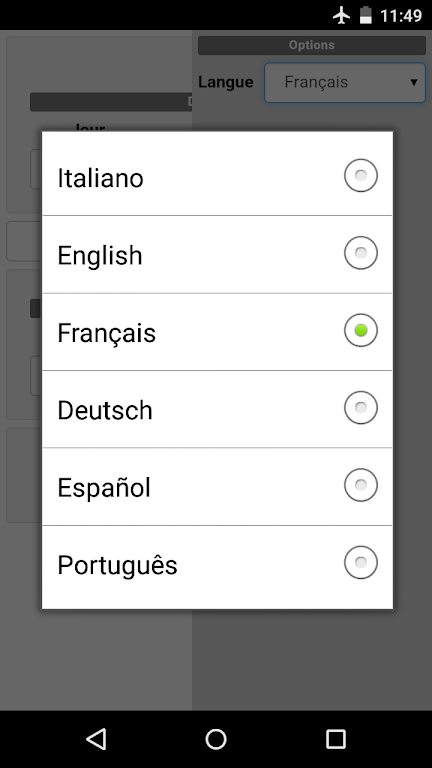Tap the recent apps square icon
Viewport: 432px width, 768px height.
[336, 739]
